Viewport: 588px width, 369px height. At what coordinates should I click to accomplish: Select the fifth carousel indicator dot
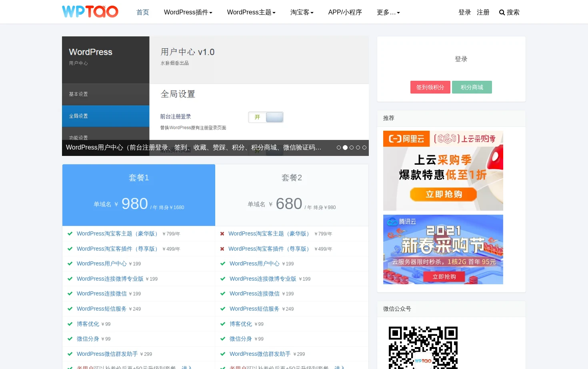tap(364, 148)
